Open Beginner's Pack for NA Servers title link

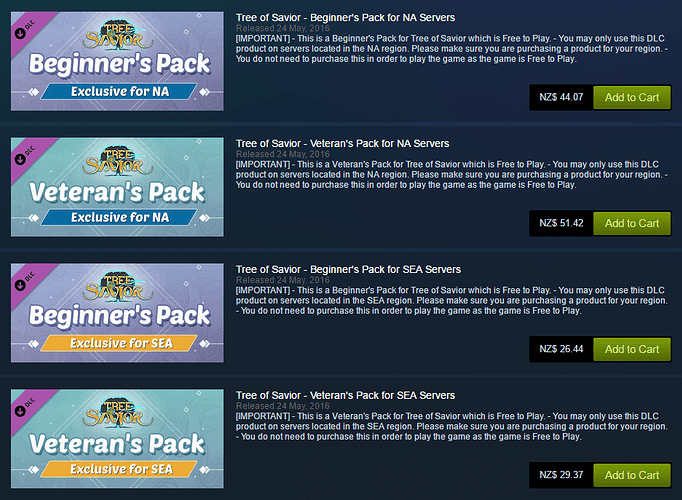345,18
